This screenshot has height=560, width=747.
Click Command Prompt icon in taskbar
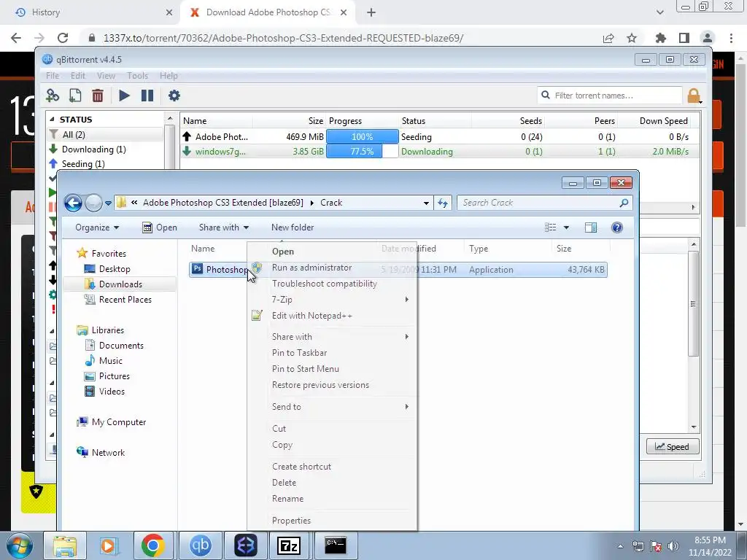[336, 545]
